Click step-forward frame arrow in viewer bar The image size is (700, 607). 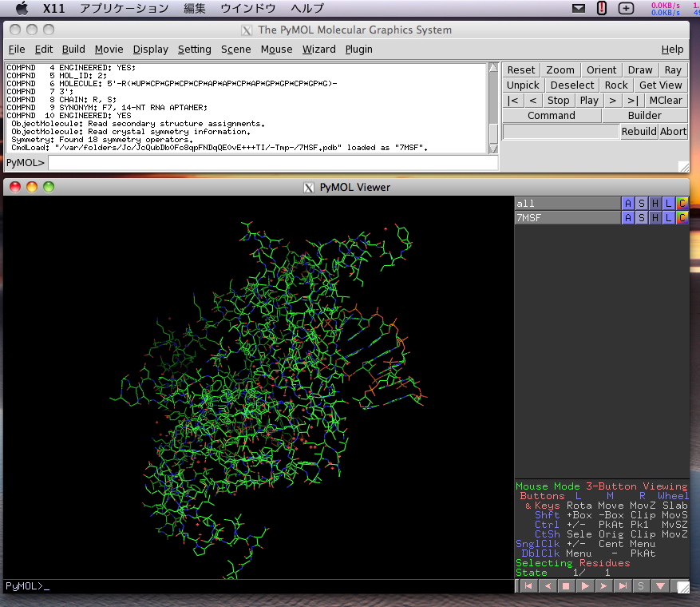(x=603, y=586)
